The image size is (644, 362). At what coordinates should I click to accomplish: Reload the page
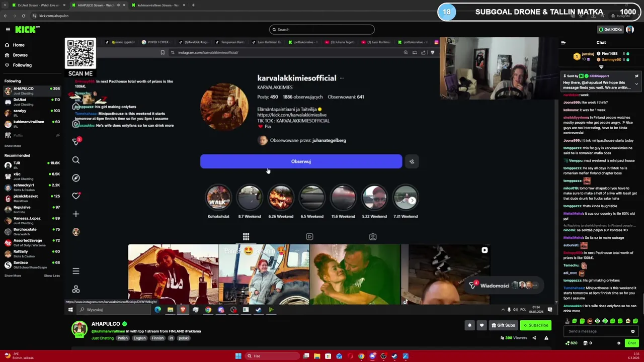23,16
